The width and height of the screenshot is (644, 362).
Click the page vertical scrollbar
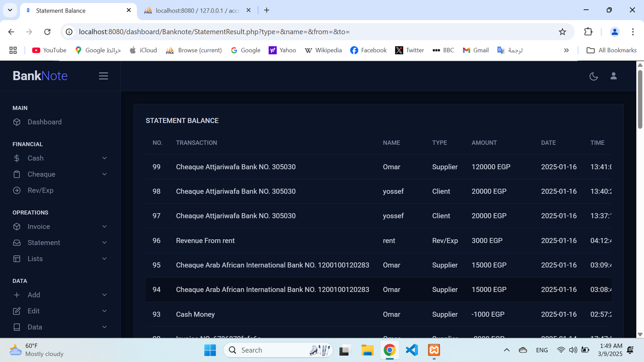640,101
